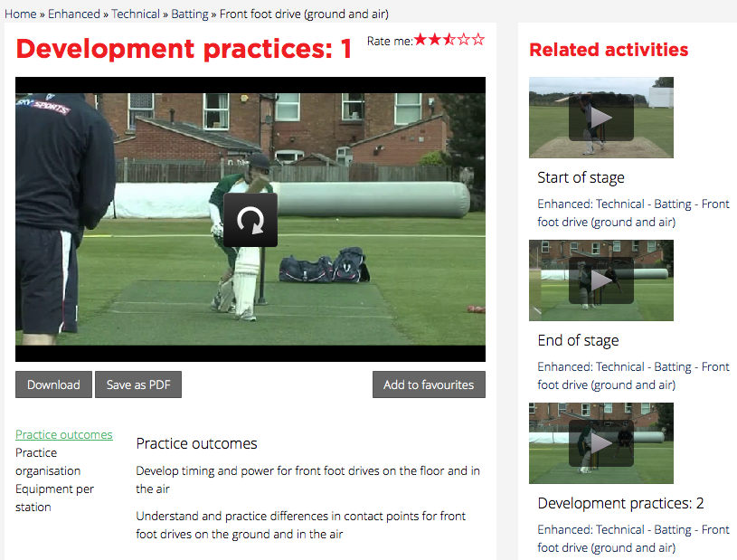This screenshot has height=560, width=737.
Task: Show the Equipment per station section
Action: coord(54,498)
